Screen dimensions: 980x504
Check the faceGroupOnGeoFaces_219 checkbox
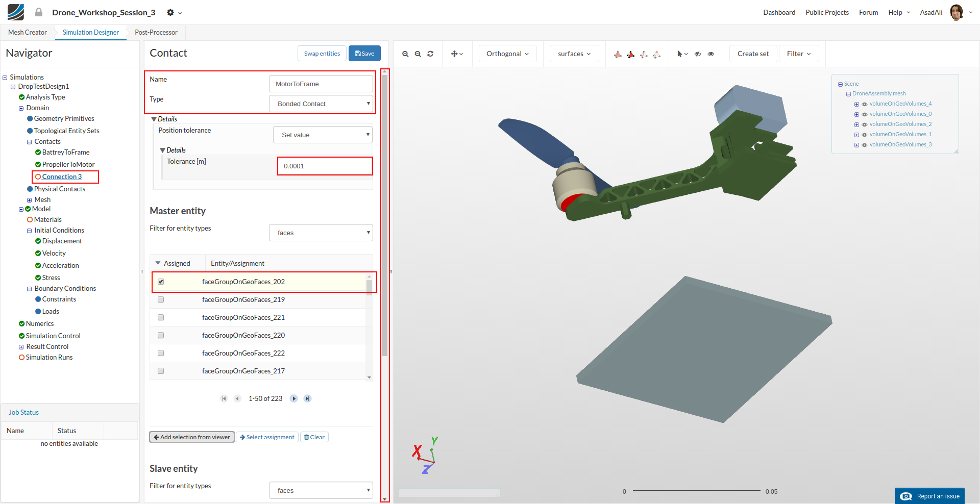point(161,299)
